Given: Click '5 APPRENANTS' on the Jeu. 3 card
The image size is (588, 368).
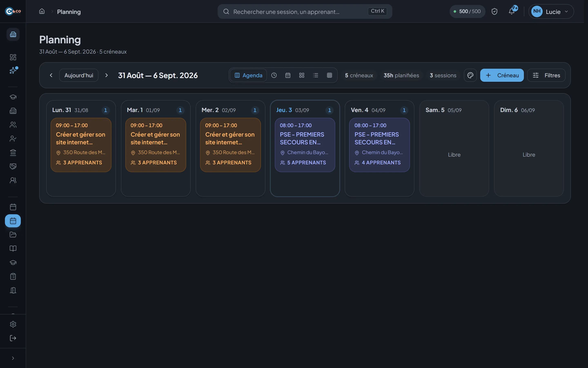Looking at the screenshot, I should click(x=306, y=163).
